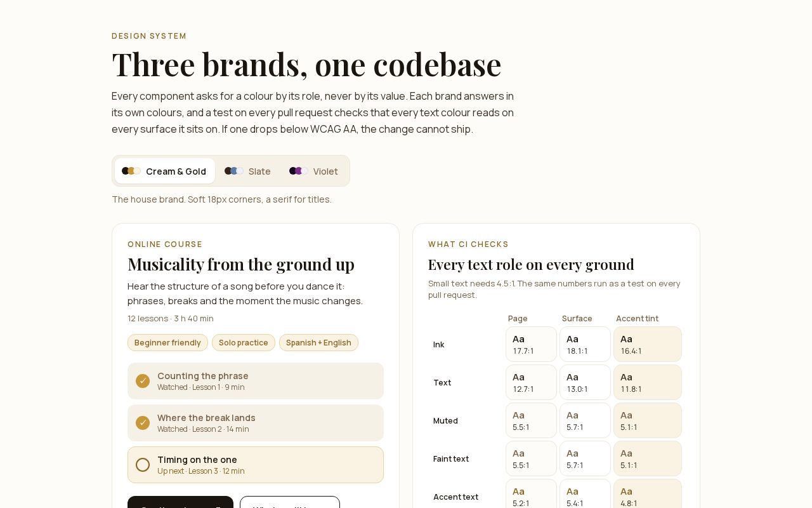Click the heading Musicality from the ground up
Screen dimensions: 812x508
tap(241, 264)
